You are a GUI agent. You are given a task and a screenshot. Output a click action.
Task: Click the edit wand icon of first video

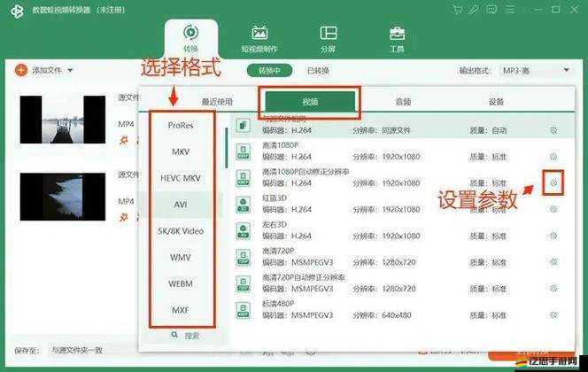tap(124, 141)
